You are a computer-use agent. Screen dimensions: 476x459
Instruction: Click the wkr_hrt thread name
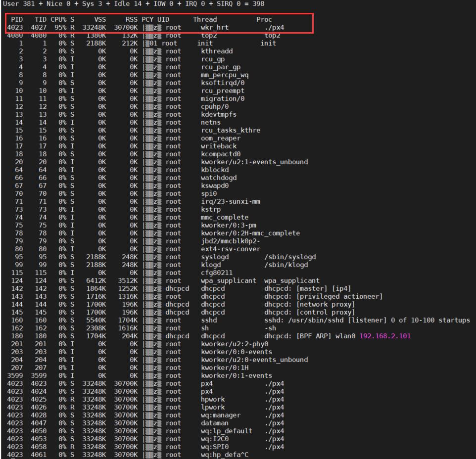(x=214, y=28)
